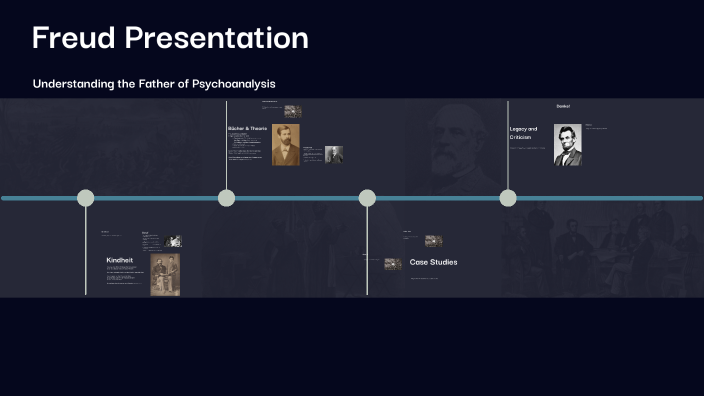The width and height of the screenshot is (704, 396).
Task: Open small thumbnail above Case Studies heading
Action: point(434,241)
